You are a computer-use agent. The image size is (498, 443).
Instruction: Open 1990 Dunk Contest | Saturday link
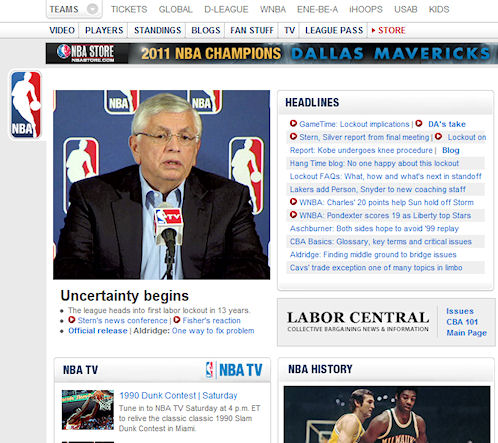(x=178, y=395)
